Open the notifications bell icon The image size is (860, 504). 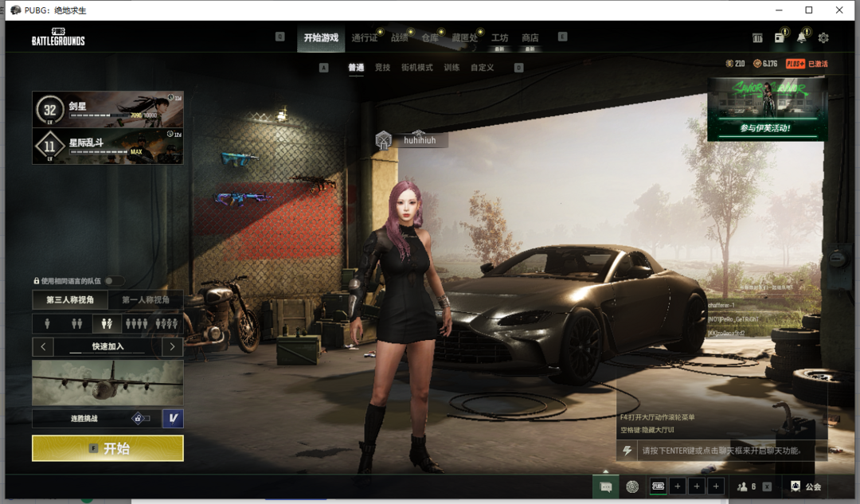[x=801, y=37]
